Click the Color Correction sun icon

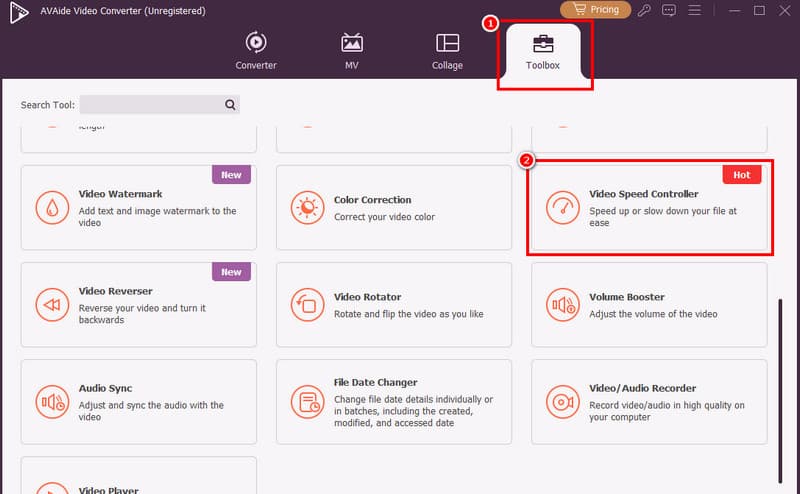pyautogui.click(x=305, y=207)
